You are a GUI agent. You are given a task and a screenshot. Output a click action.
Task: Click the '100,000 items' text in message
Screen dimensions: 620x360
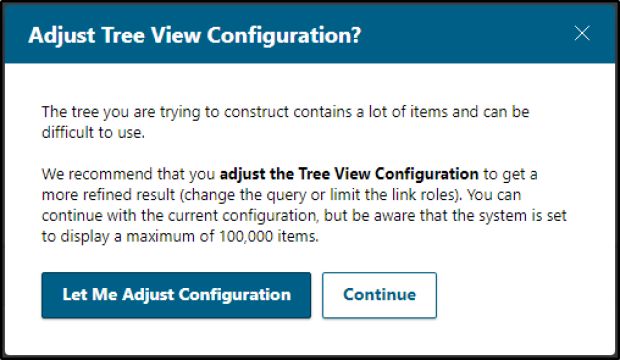point(269,237)
